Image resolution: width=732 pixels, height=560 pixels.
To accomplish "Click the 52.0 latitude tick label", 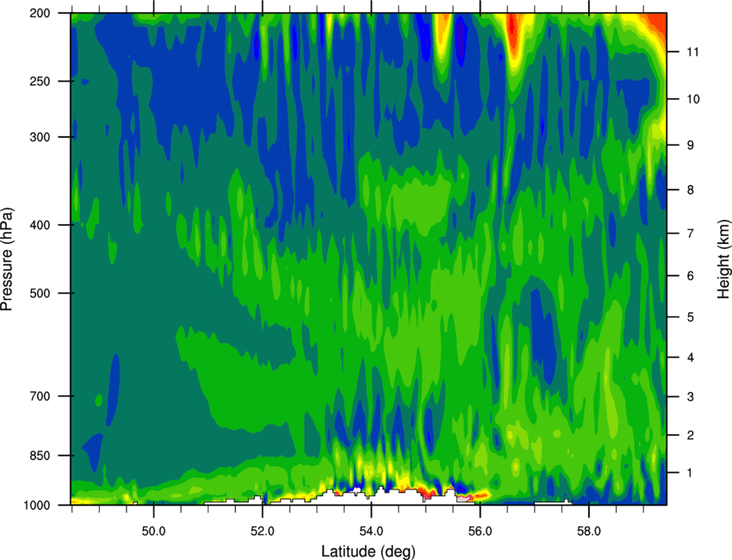I will (x=263, y=531).
